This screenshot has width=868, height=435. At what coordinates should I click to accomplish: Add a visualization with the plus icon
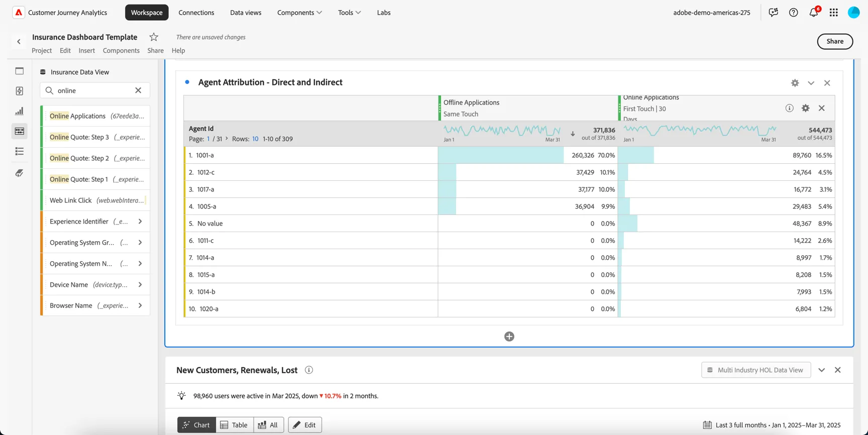point(509,337)
